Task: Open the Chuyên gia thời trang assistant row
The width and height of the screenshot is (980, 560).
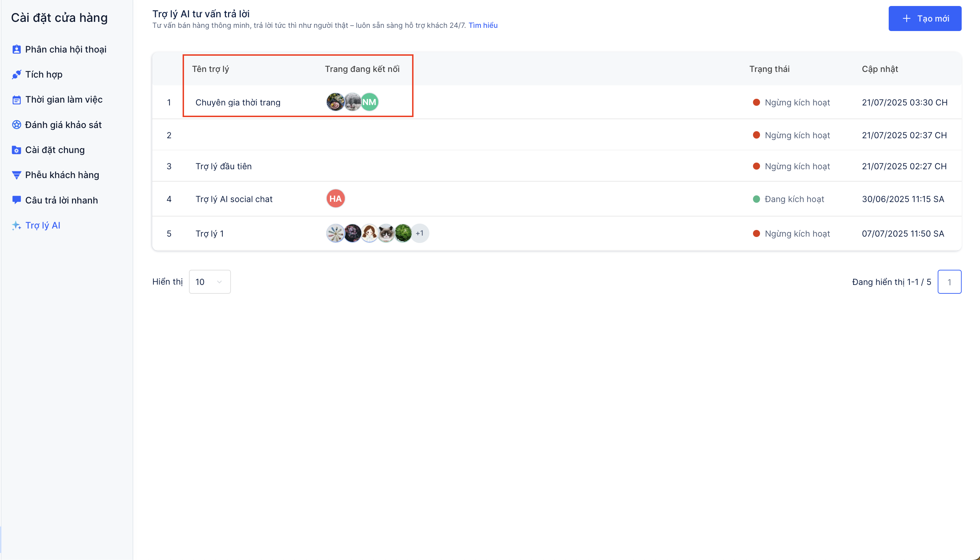Action: tap(238, 102)
